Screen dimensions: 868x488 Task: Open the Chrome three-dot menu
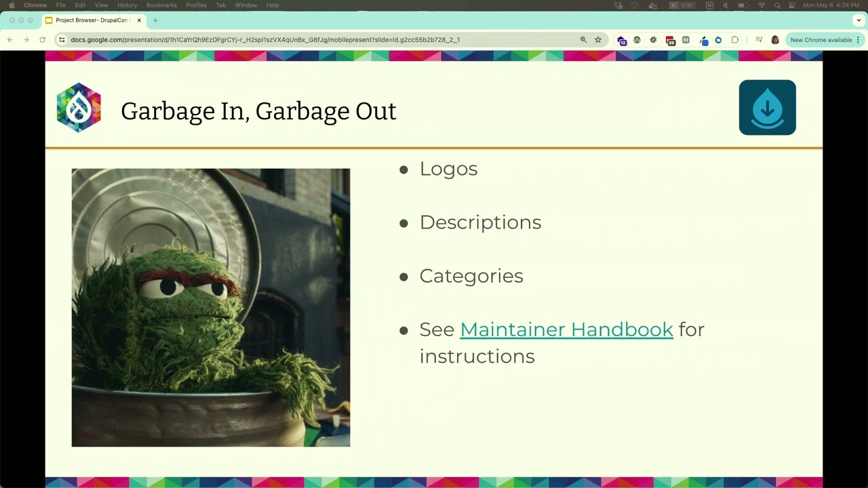858,40
